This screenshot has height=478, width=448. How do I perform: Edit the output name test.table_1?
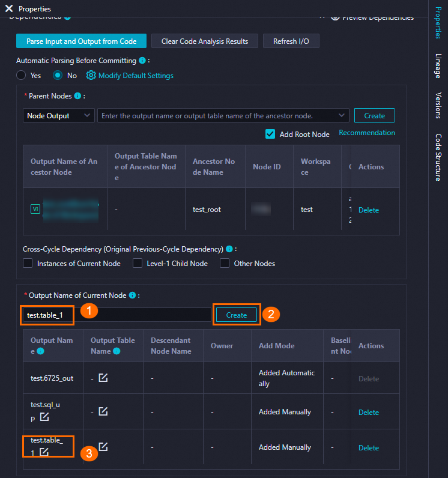(x=44, y=452)
